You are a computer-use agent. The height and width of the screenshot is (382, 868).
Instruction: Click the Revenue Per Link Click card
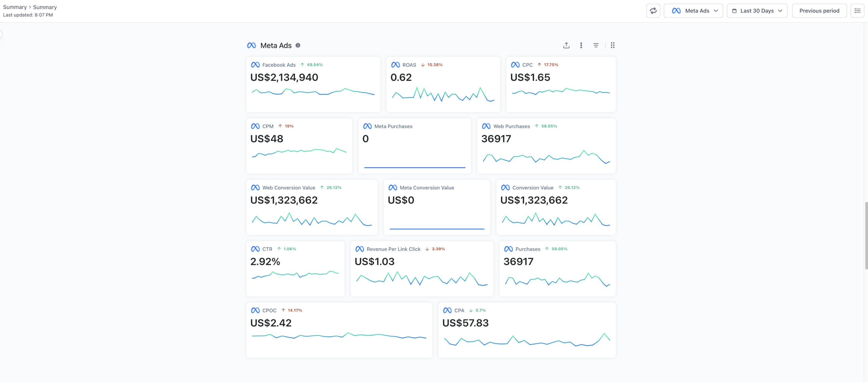(x=422, y=269)
